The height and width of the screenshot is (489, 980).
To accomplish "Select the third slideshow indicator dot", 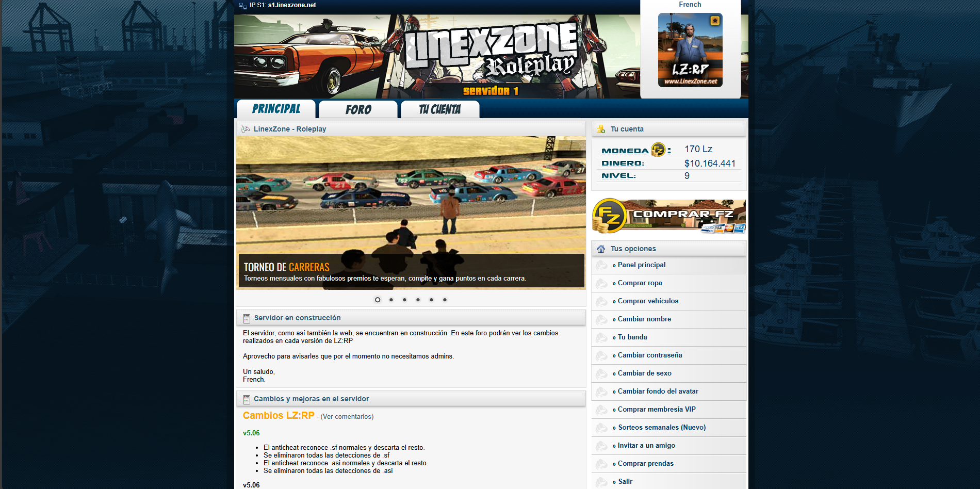I will pos(404,300).
